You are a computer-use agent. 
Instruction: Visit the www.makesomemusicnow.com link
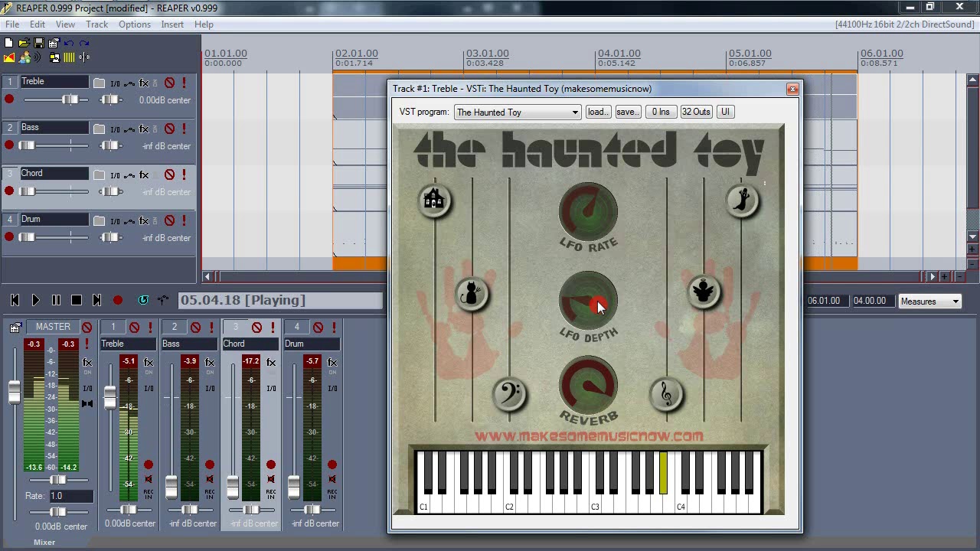(589, 436)
